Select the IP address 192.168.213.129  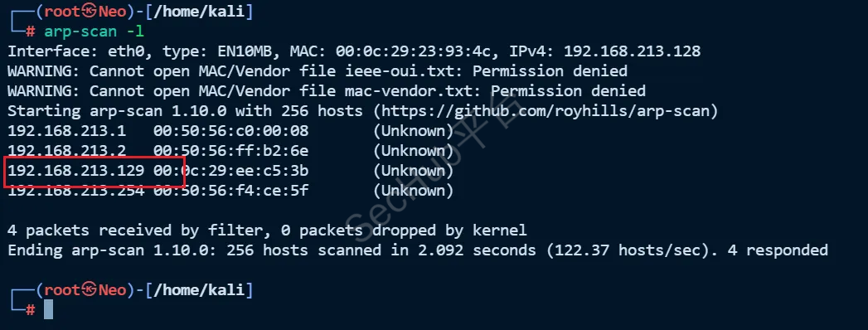(75, 171)
